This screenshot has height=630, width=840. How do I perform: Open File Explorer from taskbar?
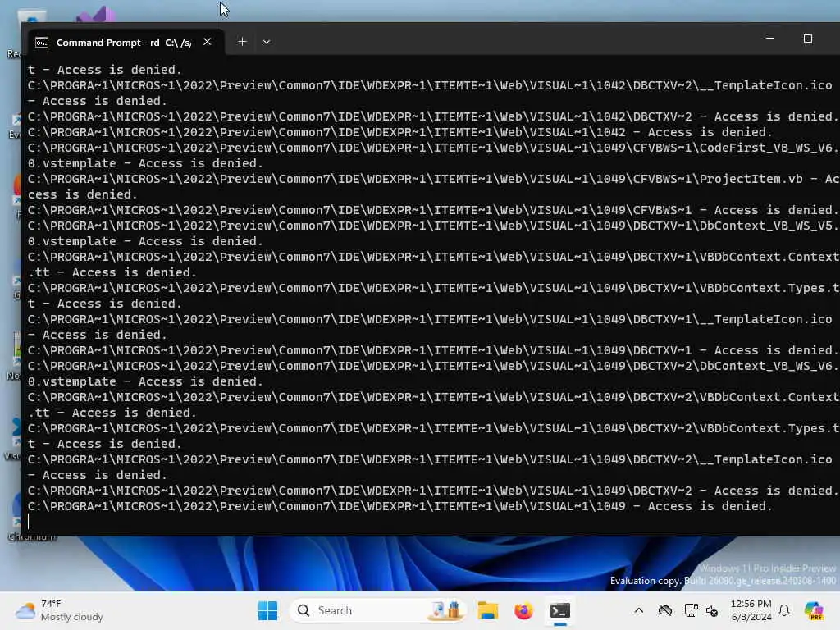click(x=487, y=610)
